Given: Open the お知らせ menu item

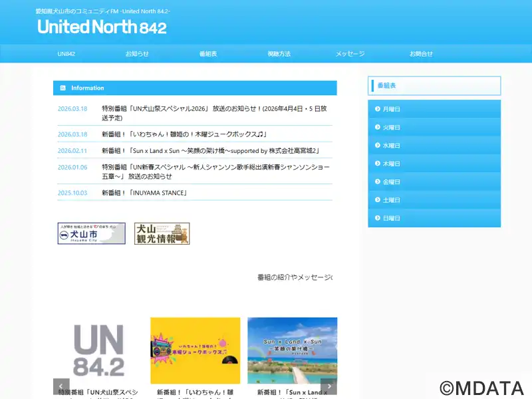Looking at the screenshot, I should pos(137,54).
